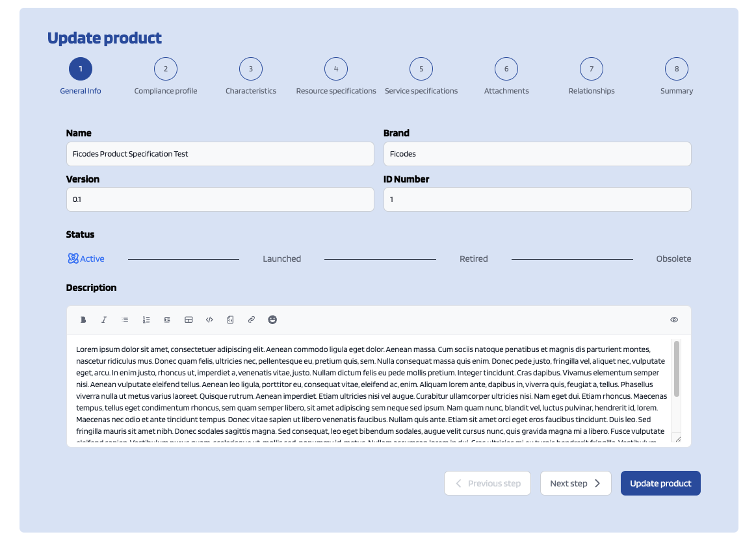Toggle description preview with the eye icon
The height and width of the screenshot is (541, 756).
(x=674, y=320)
